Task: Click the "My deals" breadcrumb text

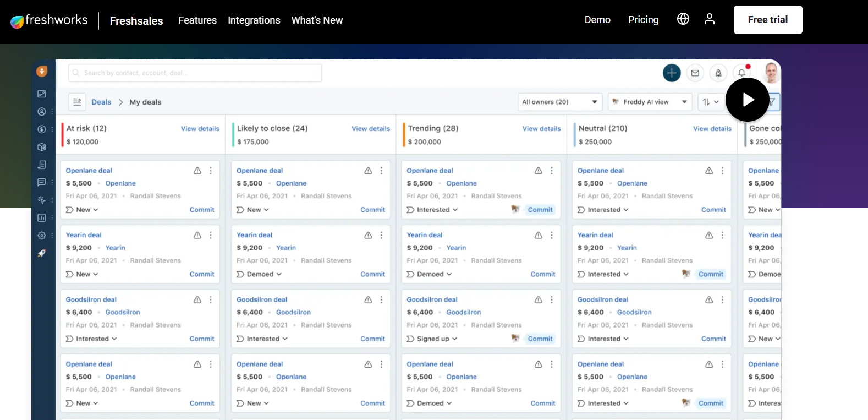Action: tap(145, 102)
